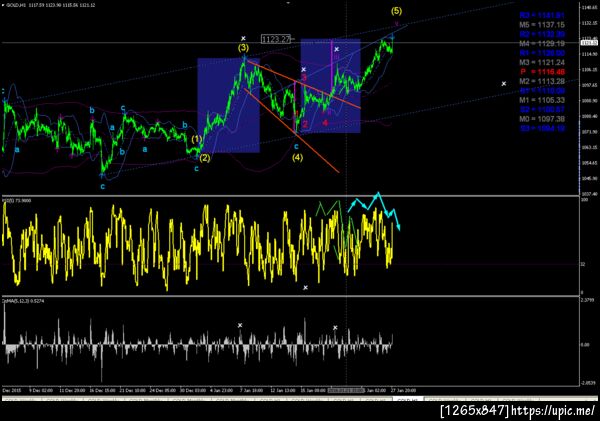Click the M3 = 1121.24 pivot label

(x=542, y=62)
